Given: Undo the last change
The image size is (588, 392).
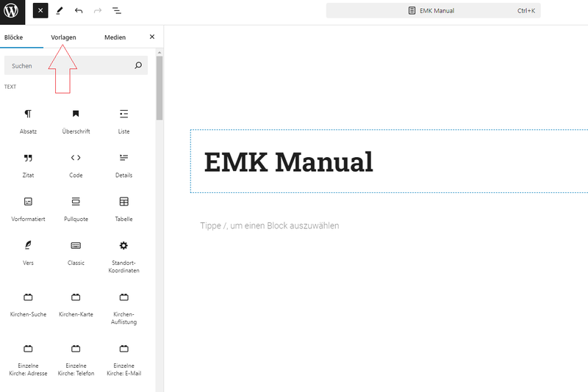Looking at the screenshot, I should tap(79, 11).
